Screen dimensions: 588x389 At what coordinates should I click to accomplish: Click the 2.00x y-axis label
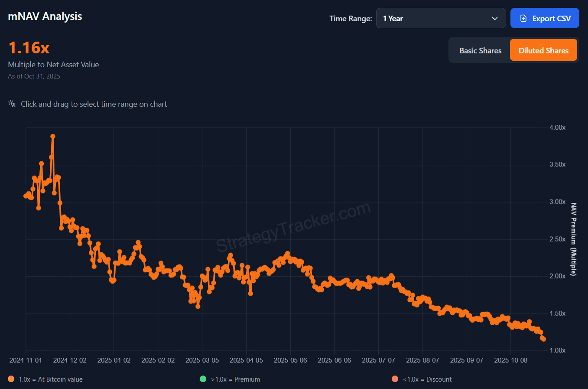557,276
